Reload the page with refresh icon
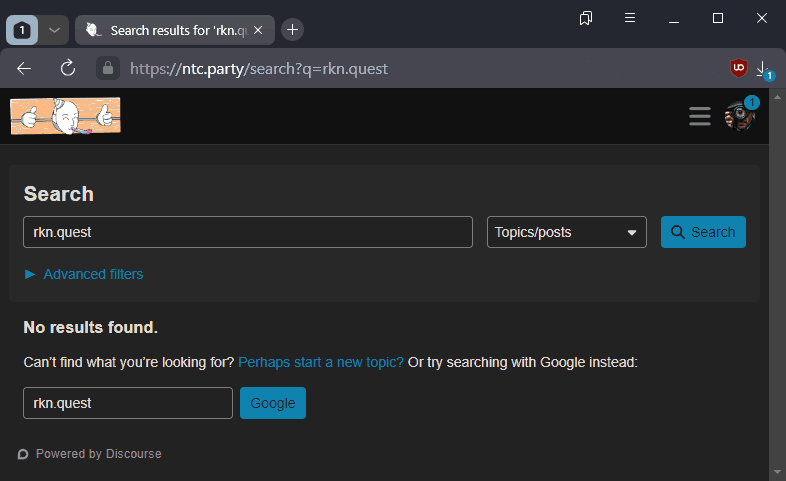 point(68,69)
